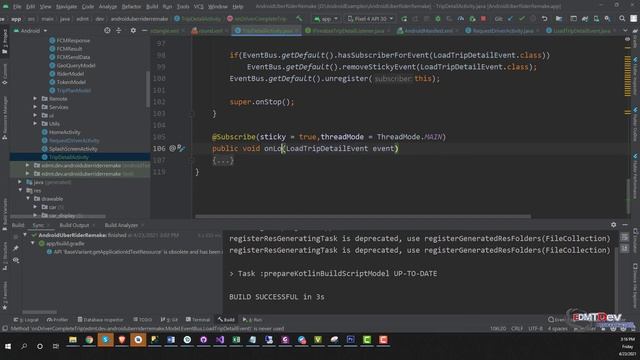Open Search Everywhere magnifier icon
The height and width of the screenshot is (360, 640).
coord(622,19)
